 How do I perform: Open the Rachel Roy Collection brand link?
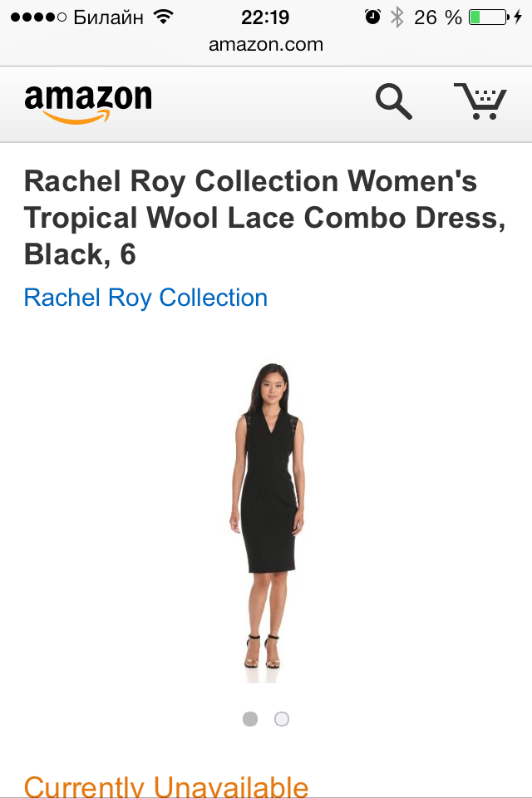pyautogui.click(x=145, y=298)
